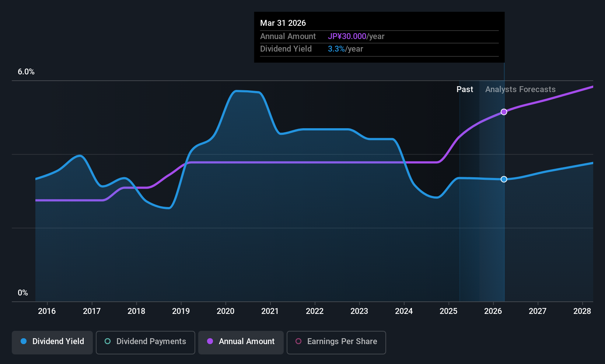Click the purple Annual Amount data point marker
605x364 pixels.
[x=504, y=112]
